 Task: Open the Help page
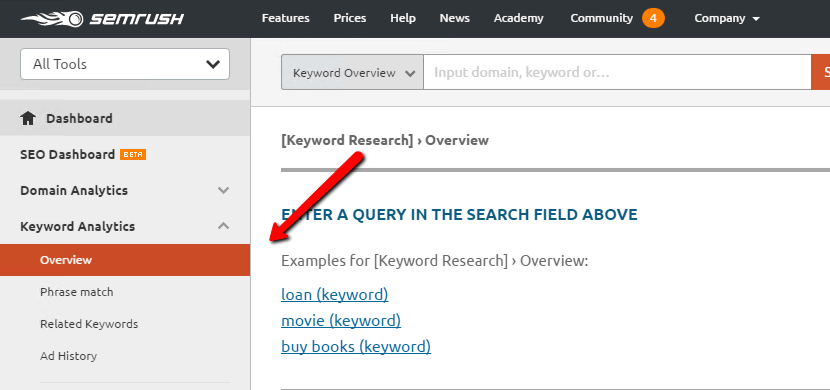[x=403, y=18]
